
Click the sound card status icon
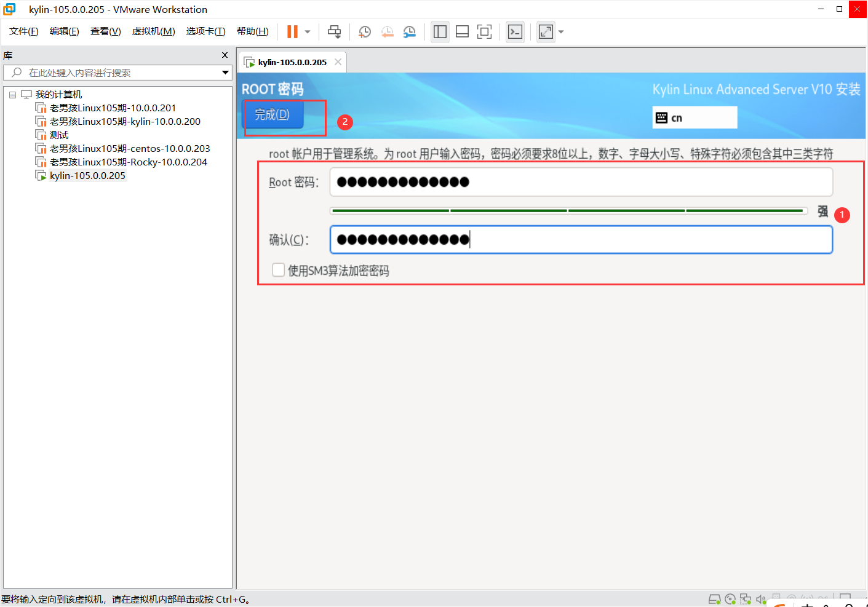(761, 599)
